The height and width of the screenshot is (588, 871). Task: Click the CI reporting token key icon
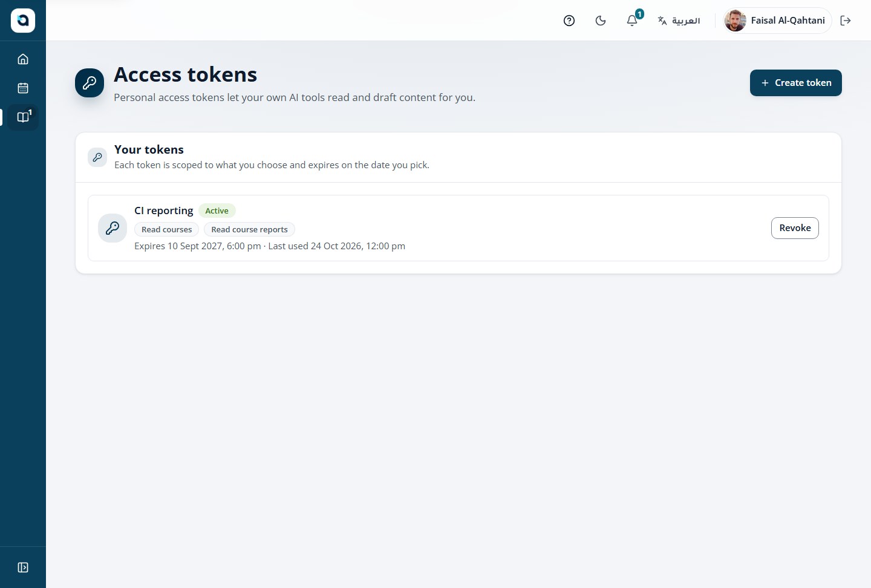(x=113, y=228)
